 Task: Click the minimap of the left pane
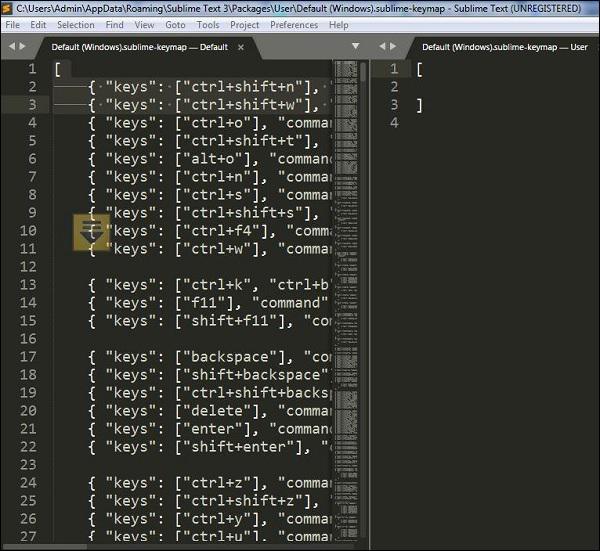pos(346,300)
